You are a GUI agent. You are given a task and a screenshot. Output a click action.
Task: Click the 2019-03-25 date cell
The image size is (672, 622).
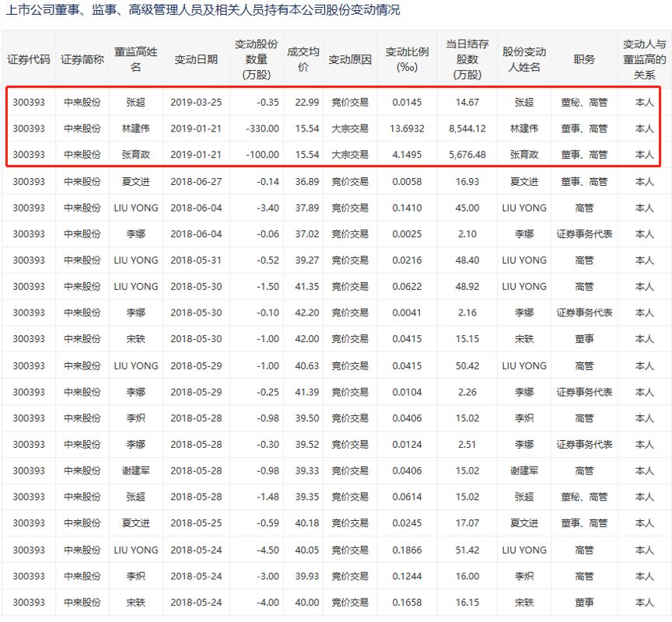click(x=198, y=102)
